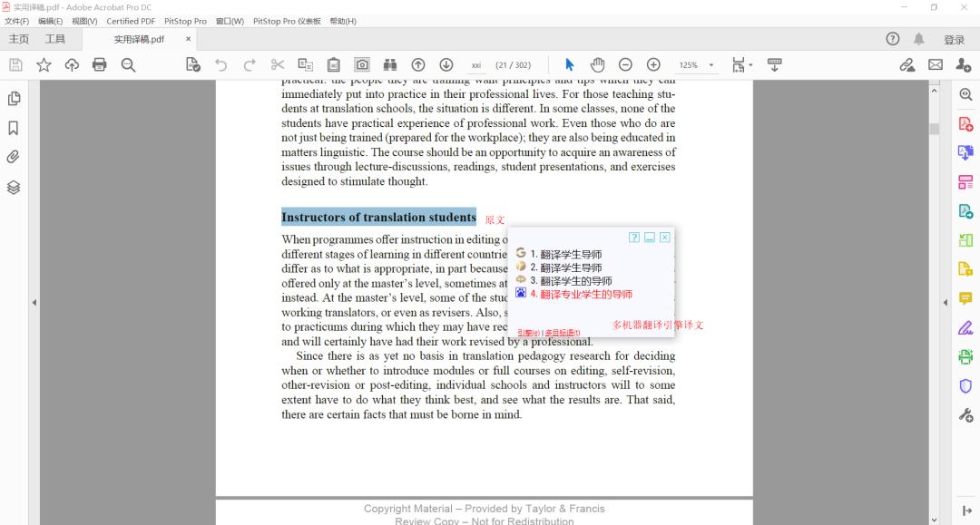Select the Hand pan tool
Viewport: 980px width, 525px height.
pyautogui.click(x=597, y=64)
